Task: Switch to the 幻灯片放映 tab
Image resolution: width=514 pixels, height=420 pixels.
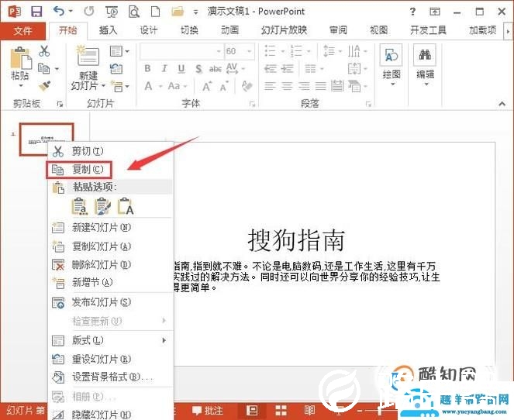Action: [x=284, y=30]
